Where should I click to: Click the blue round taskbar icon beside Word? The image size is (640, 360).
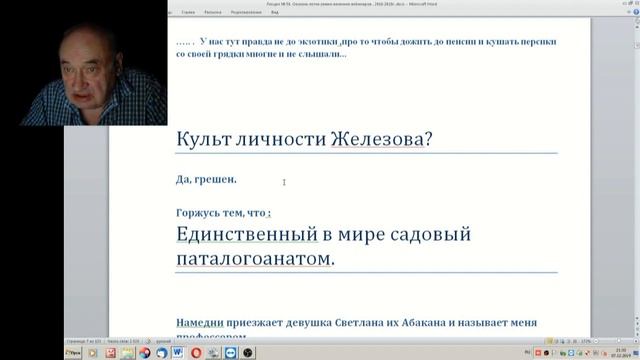(162, 353)
